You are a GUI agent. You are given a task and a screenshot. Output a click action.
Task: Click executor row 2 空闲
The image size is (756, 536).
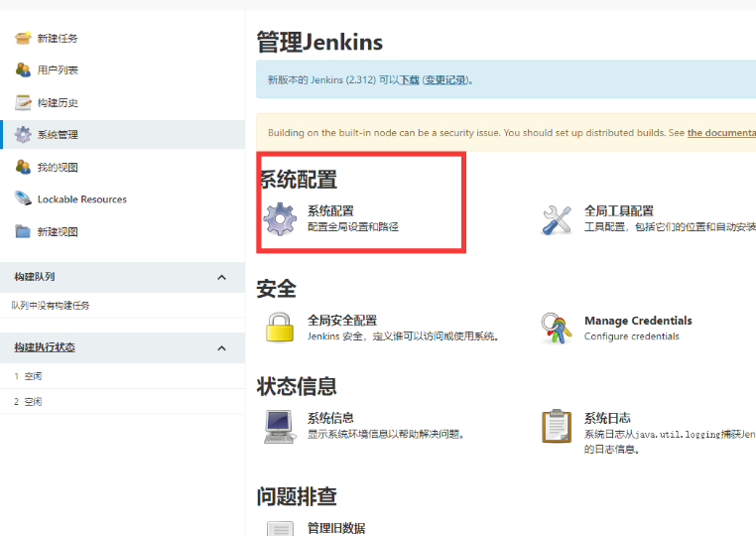(x=122, y=401)
